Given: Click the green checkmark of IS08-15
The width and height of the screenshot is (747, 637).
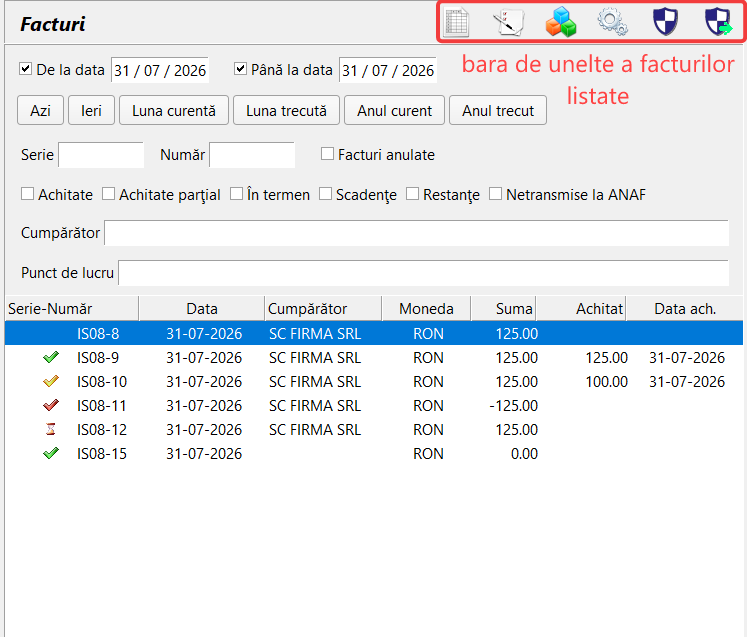Looking at the screenshot, I should [50, 453].
